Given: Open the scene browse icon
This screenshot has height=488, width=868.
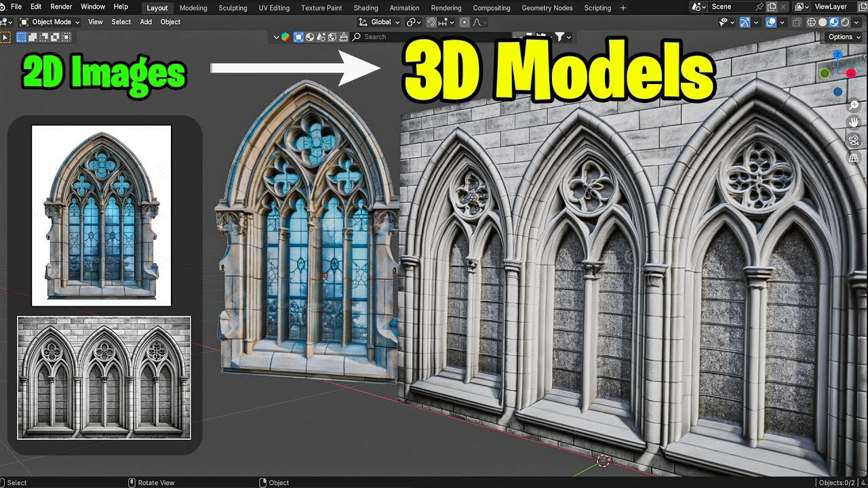Looking at the screenshot, I should [x=699, y=7].
